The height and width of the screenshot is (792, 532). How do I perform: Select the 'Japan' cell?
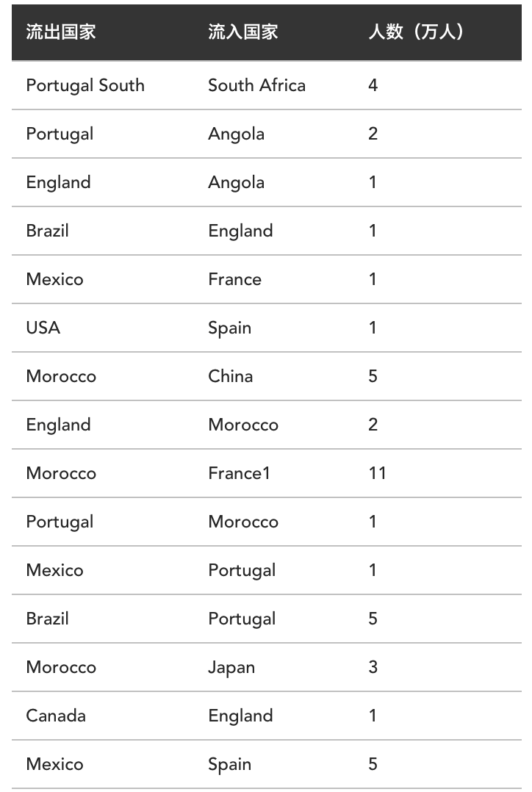231,667
